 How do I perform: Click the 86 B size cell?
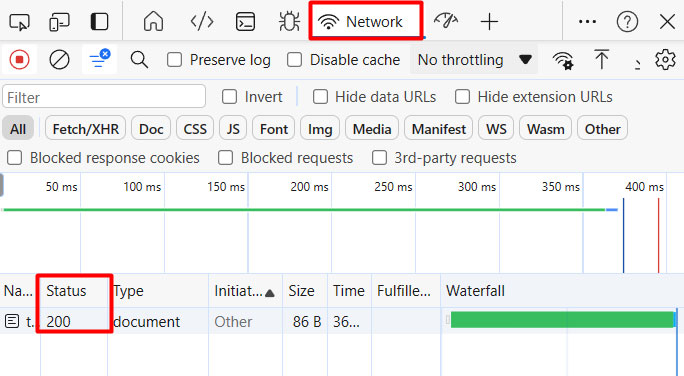click(304, 321)
